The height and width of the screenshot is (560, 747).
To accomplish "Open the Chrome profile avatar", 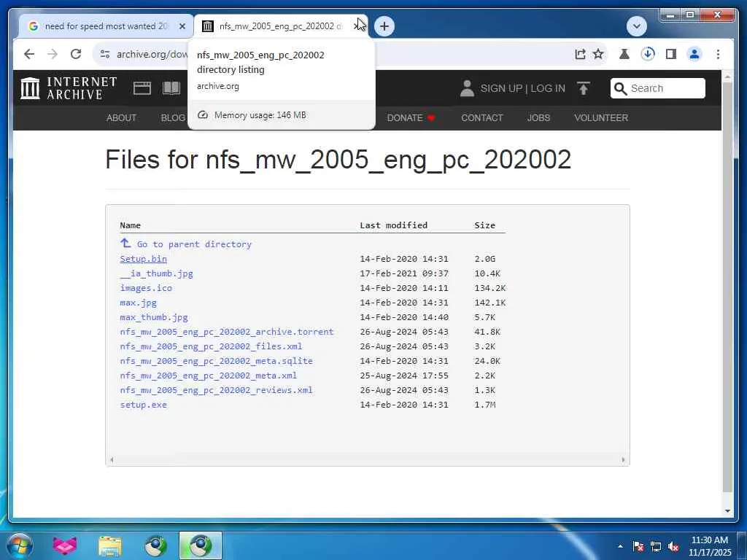I will tap(694, 54).
